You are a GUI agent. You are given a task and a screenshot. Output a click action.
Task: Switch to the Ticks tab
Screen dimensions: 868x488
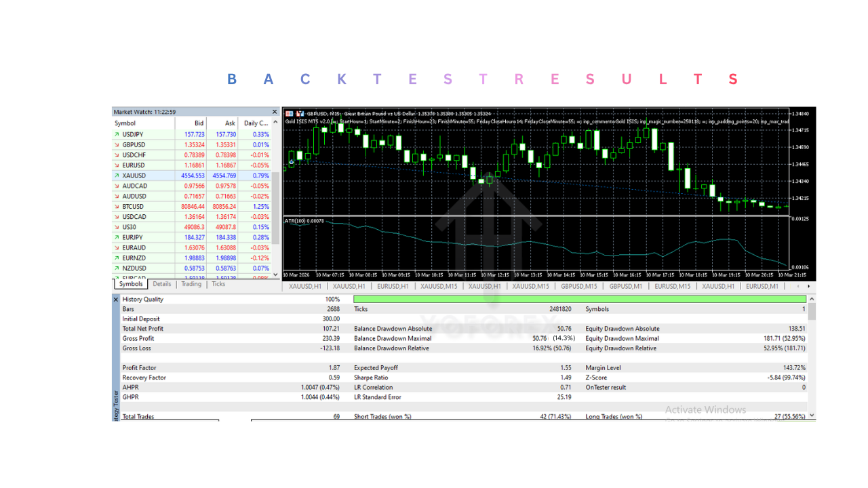[x=218, y=284]
